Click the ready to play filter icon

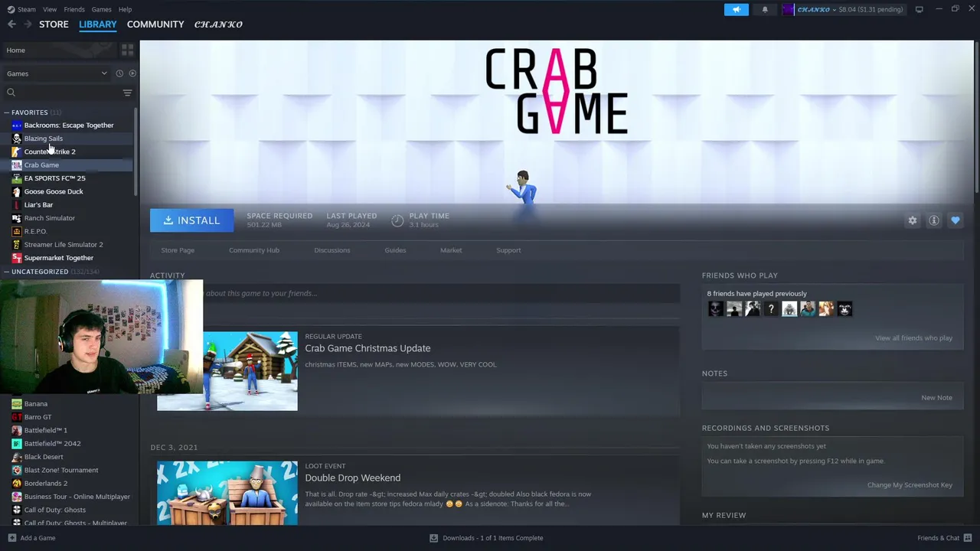[x=132, y=73]
